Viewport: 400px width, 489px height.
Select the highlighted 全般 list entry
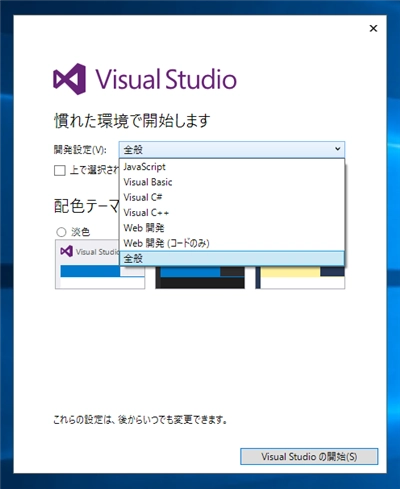coord(232,258)
